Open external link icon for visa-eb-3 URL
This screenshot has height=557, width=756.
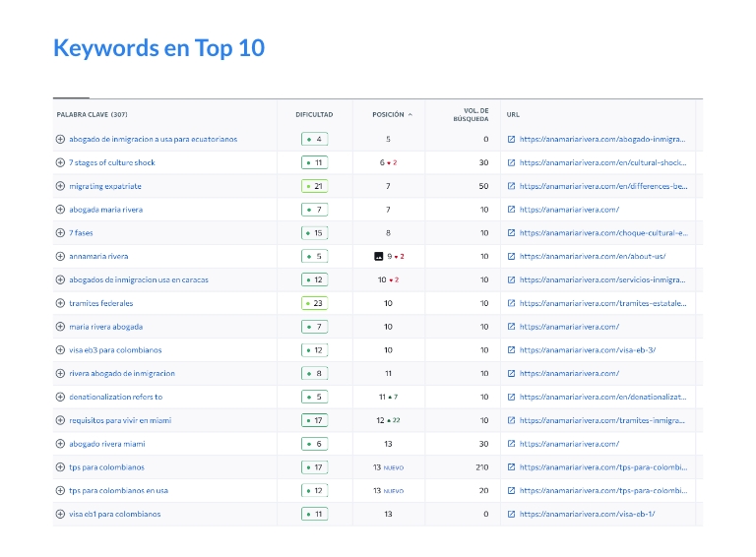[511, 349]
